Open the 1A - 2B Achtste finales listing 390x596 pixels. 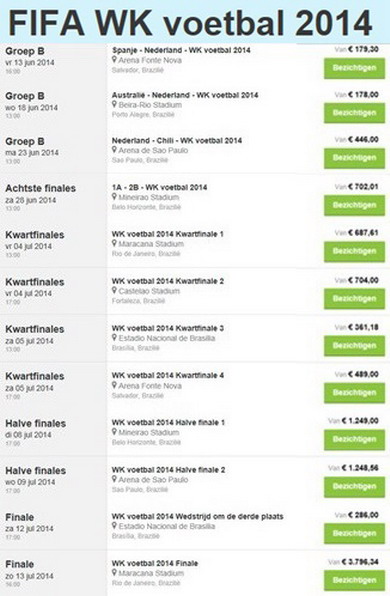pyautogui.click(x=159, y=187)
